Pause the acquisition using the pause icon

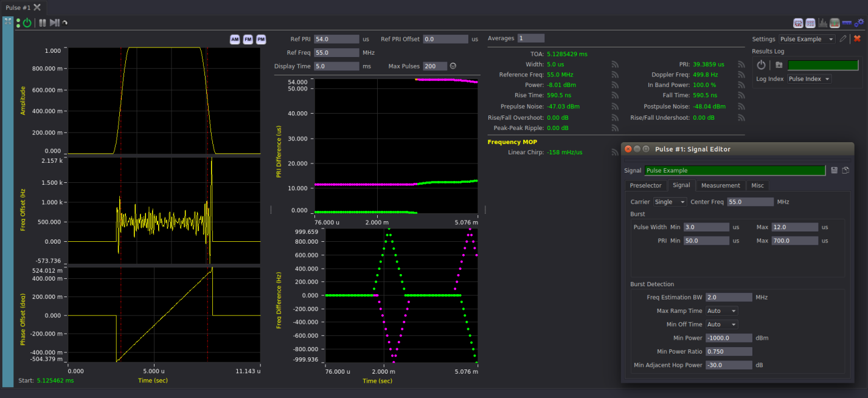click(42, 22)
